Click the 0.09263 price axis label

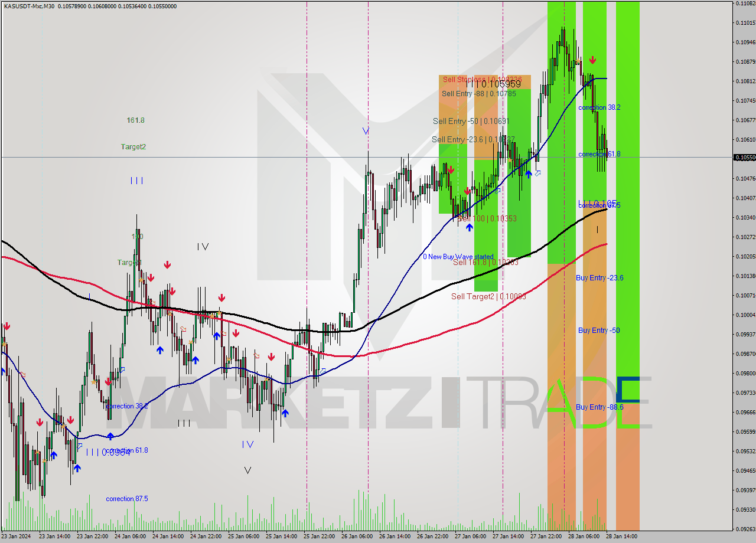point(745,529)
